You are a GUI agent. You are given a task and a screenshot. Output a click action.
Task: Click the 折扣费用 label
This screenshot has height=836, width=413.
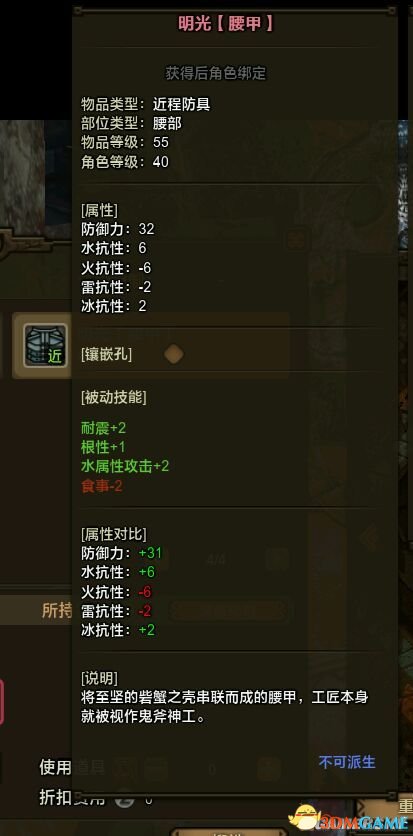(x=72, y=798)
